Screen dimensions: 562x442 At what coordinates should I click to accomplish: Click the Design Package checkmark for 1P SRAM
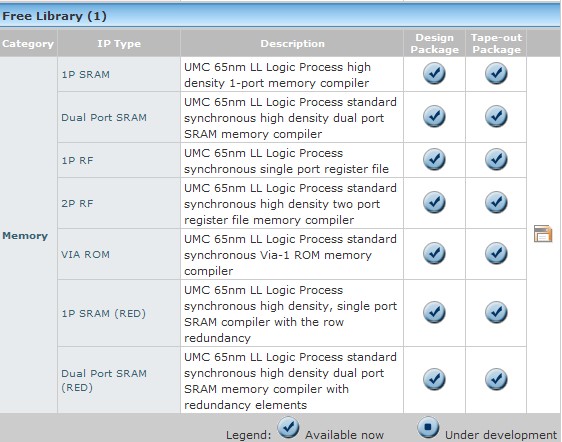(x=434, y=73)
